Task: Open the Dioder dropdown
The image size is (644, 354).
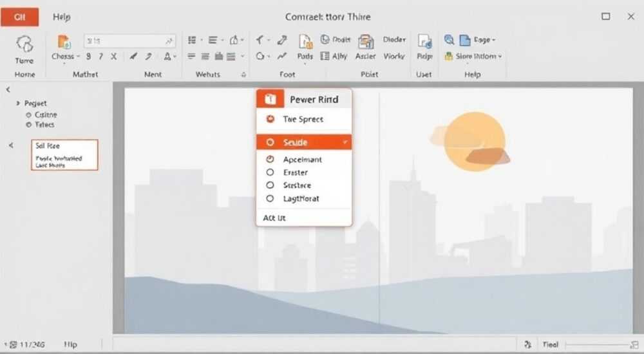Action: point(394,39)
